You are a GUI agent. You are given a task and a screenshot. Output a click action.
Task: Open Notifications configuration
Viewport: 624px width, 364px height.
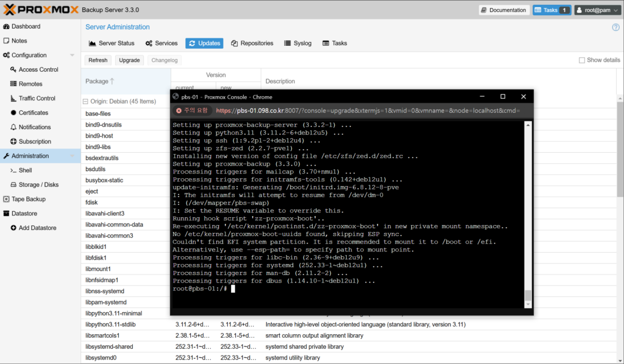click(34, 127)
